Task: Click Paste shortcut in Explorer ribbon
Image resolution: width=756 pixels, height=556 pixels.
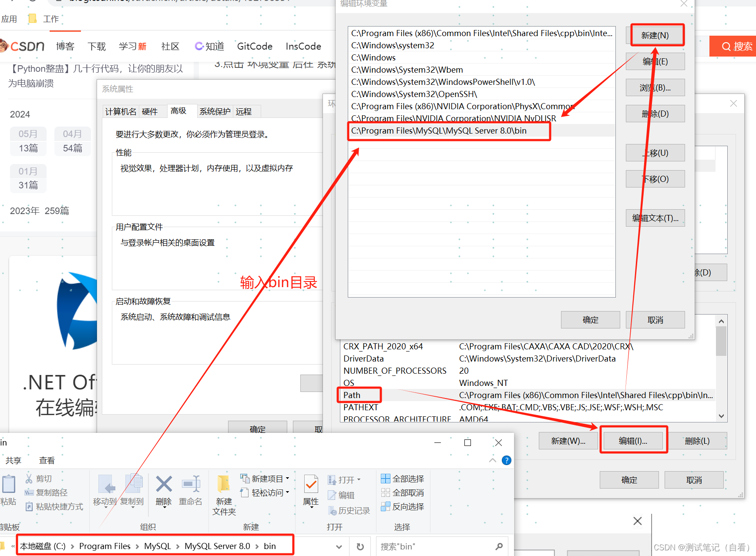Action: pyautogui.click(x=54, y=506)
